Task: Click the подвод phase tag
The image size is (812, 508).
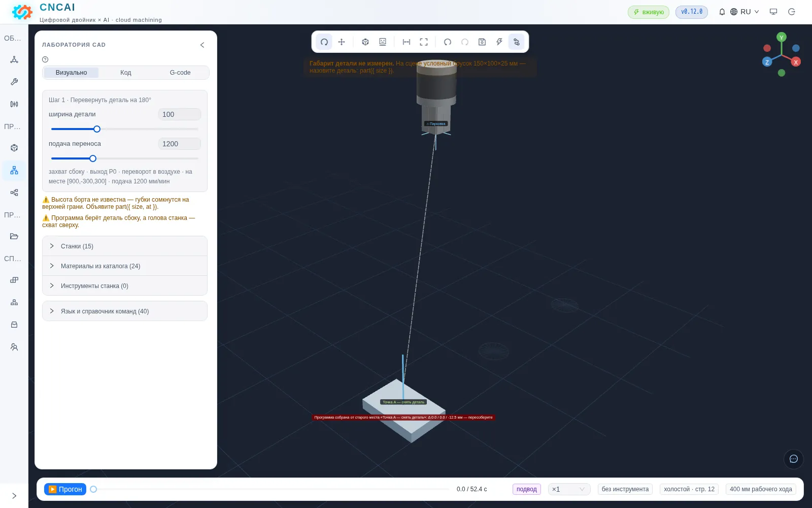Action: [527, 489]
